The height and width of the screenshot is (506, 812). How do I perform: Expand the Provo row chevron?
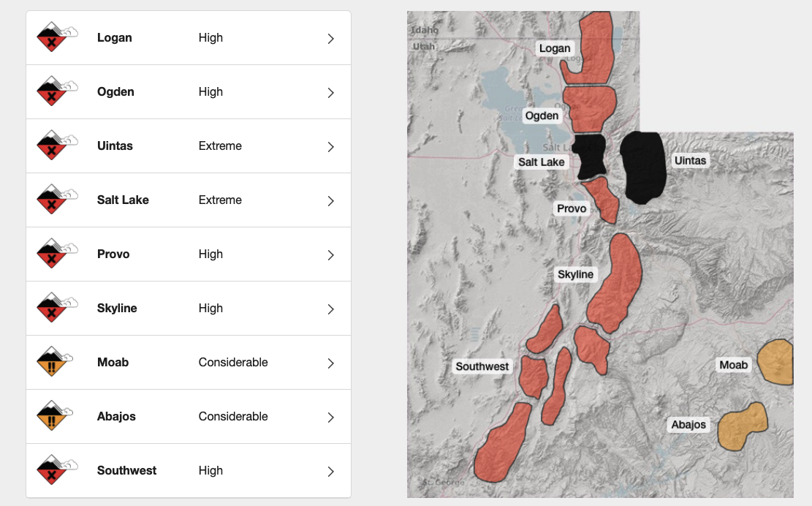coord(330,254)
